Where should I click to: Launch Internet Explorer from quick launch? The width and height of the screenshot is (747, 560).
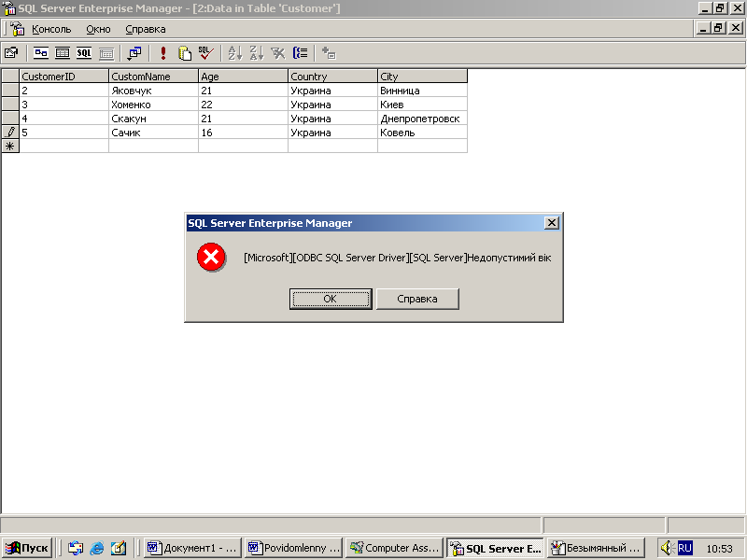pyautogui.click(x=97, y=548)
